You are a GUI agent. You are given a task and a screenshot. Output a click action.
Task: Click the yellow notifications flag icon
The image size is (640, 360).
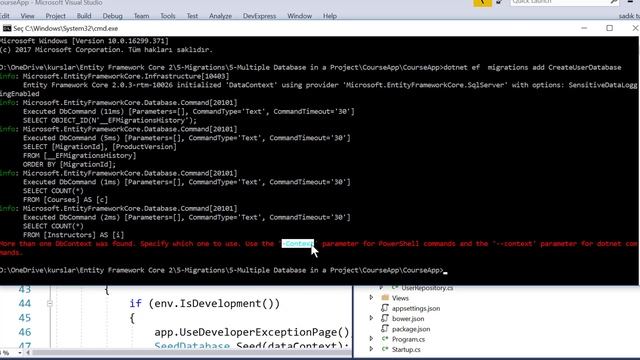coord(482,3)
